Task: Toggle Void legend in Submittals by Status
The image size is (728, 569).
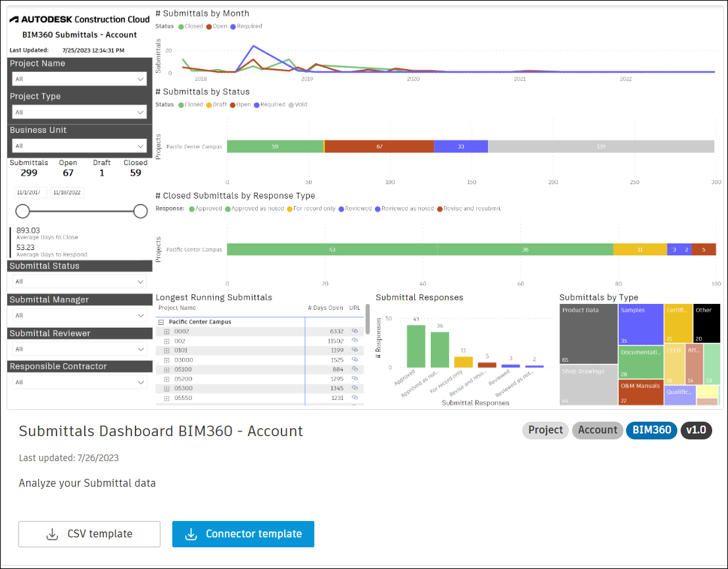Action: pos(298,105)
